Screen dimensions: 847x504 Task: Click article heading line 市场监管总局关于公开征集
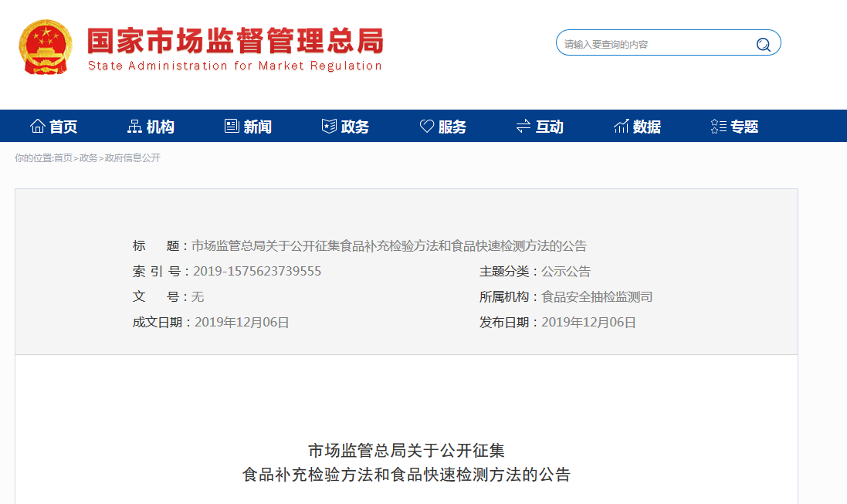[x=406, y=451]
